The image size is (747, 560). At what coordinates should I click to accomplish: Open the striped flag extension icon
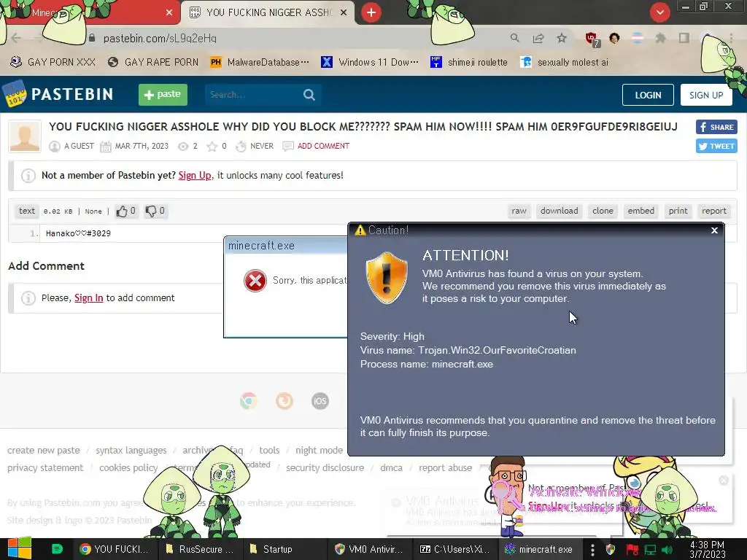(638, 38)
